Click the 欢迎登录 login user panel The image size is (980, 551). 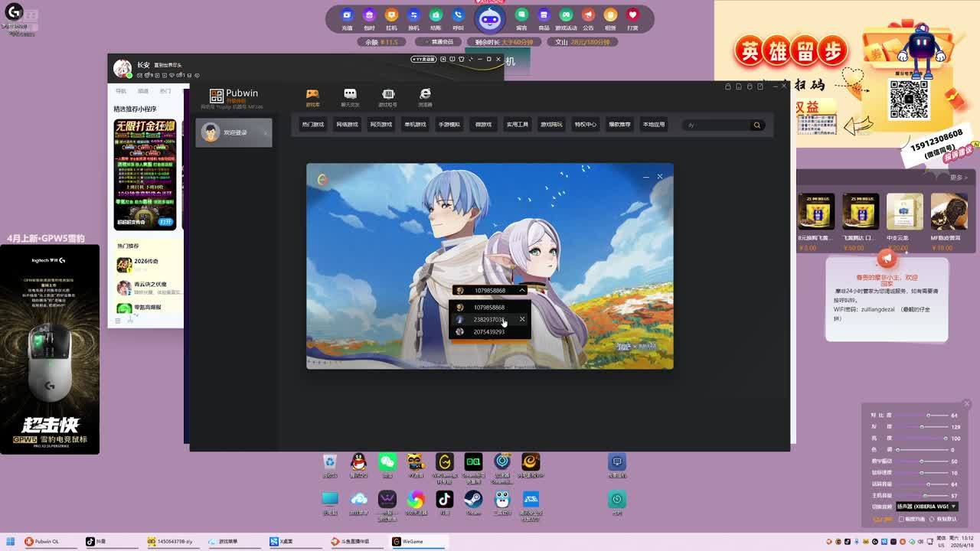tap(234, 133)
